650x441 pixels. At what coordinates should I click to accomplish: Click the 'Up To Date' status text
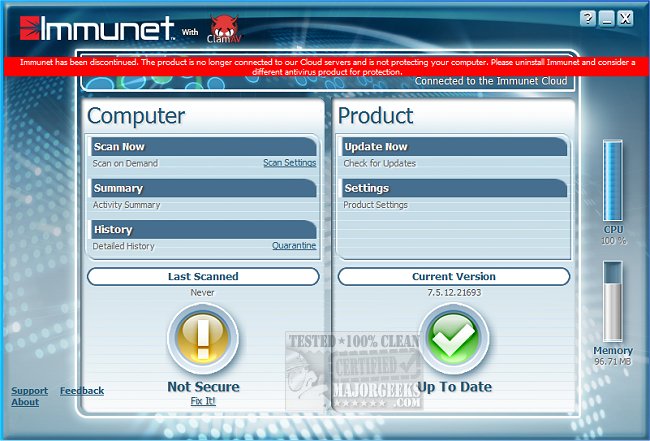(454, 387)
